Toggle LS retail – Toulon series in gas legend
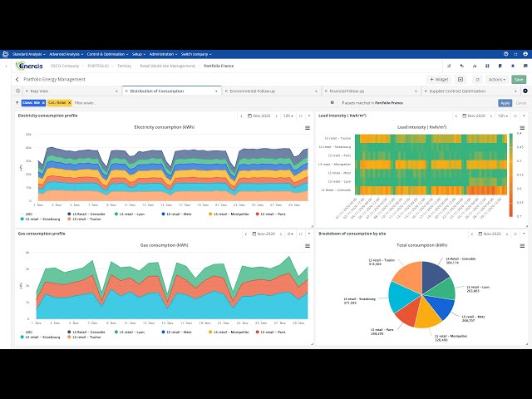The width and height of the screenshot is (532, 399). click(84, 337)
